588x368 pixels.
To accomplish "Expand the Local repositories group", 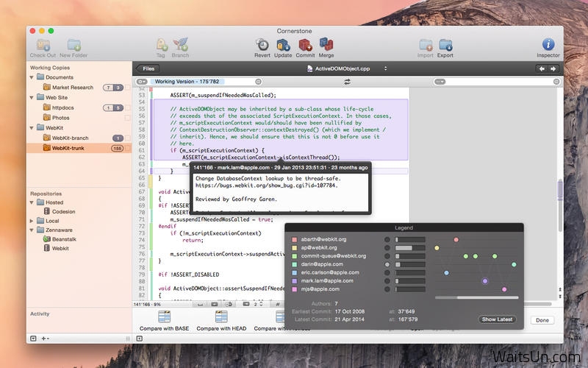I will click(x=32, y=221).
